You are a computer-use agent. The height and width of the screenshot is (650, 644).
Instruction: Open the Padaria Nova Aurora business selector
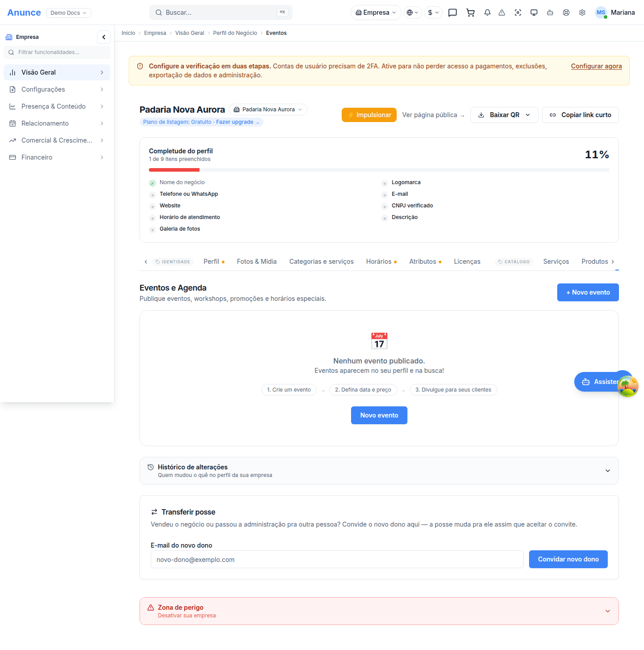point(268,110)
